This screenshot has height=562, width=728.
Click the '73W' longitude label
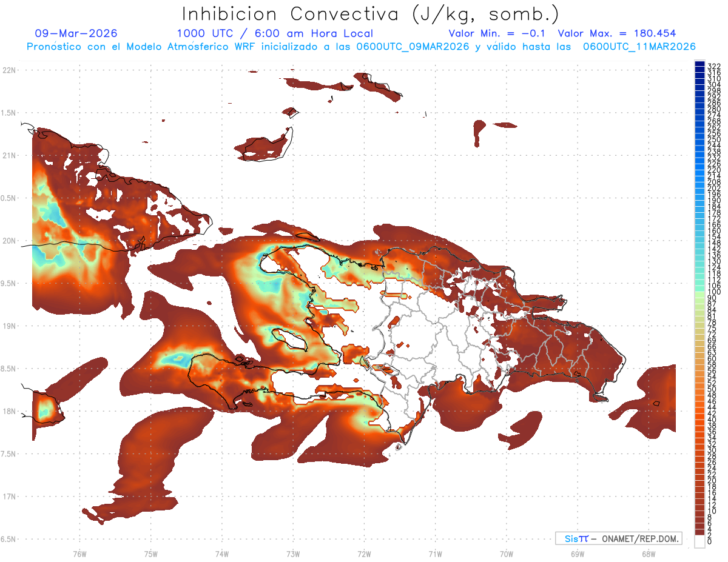[292, 554]
